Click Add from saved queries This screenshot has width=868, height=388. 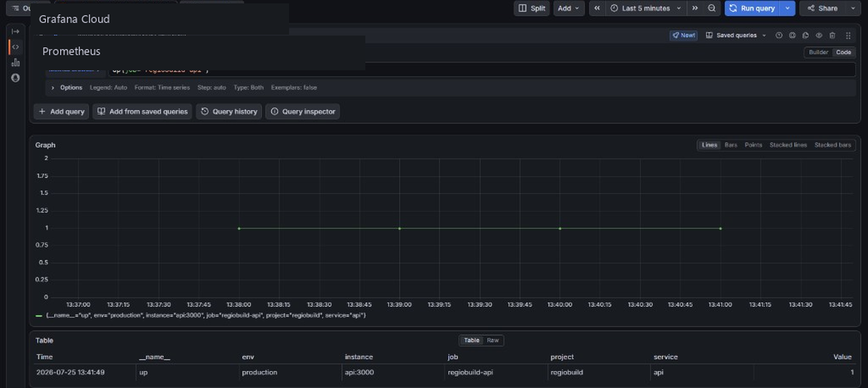click(x=142, y=111)
